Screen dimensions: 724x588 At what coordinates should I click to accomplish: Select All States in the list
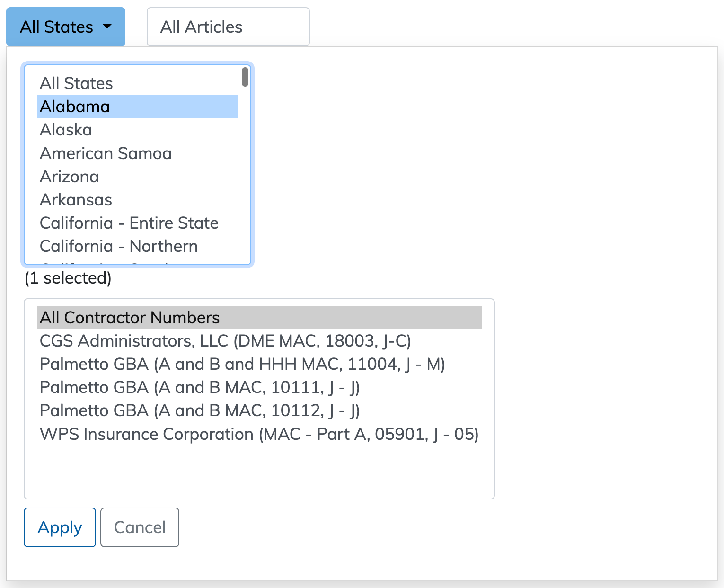tap(76, 83)
